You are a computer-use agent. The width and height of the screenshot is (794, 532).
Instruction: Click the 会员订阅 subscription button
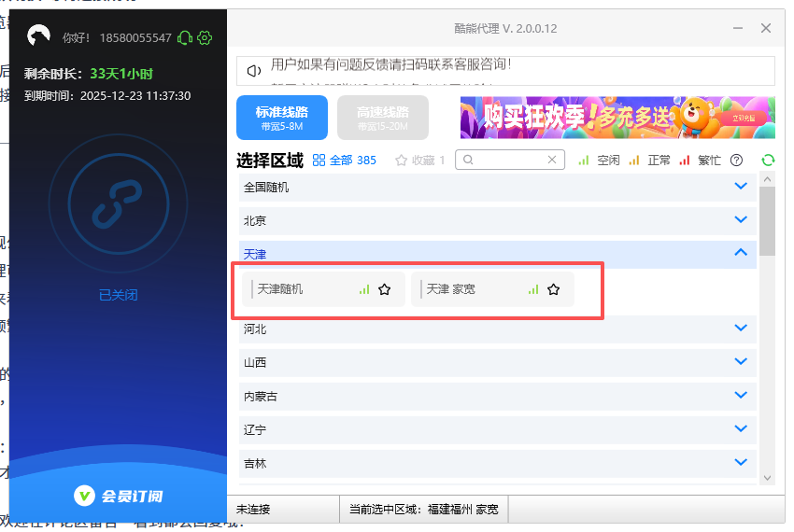pos(119,496)
